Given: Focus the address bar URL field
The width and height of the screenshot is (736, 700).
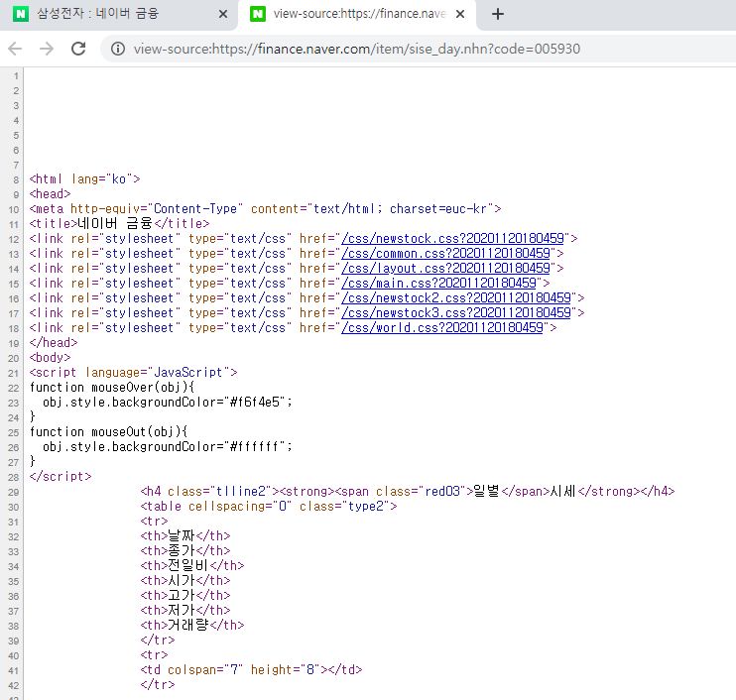Looking at the screenshot, I should [357, 49].
